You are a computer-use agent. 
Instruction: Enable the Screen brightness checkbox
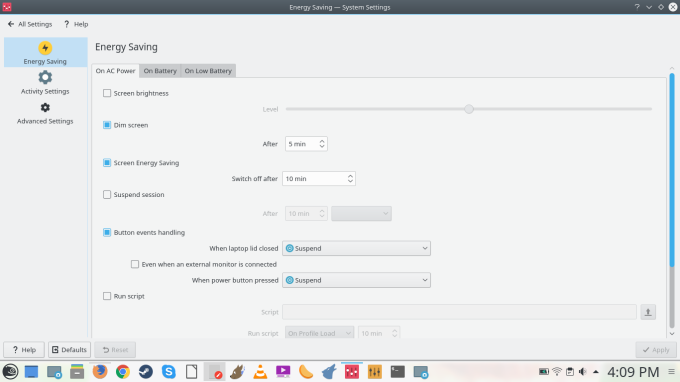click(107, 93)
